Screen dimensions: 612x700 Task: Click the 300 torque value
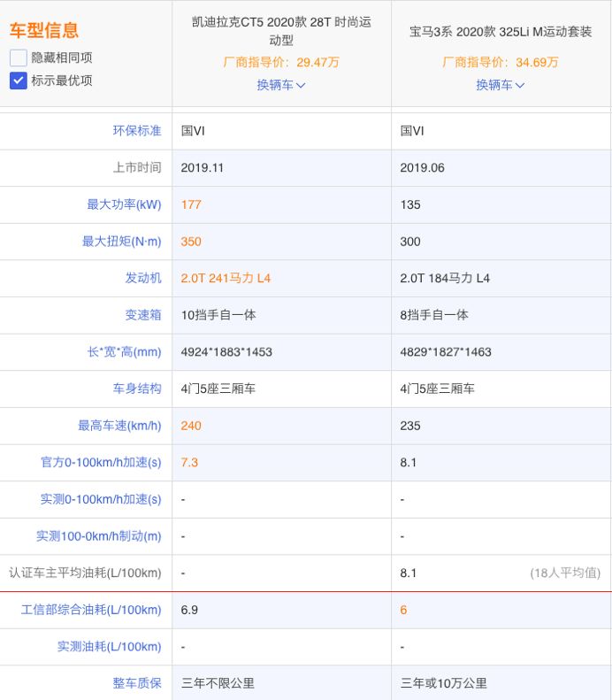410,242
